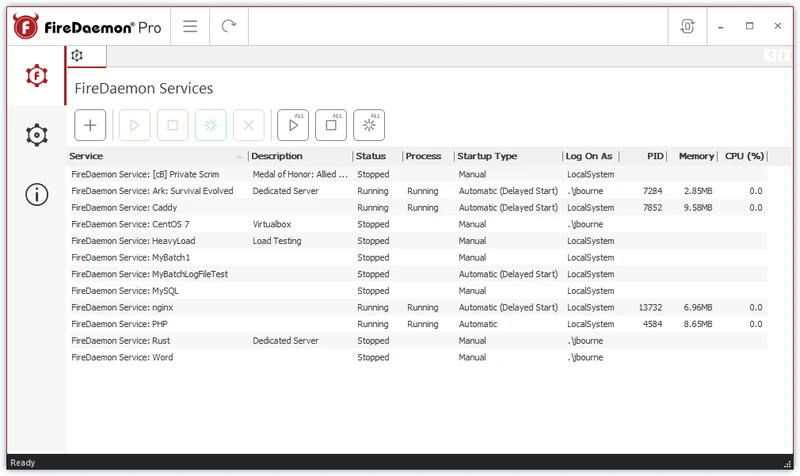Select the PHP service row
The image size is (800, 476).
[417, 324]
